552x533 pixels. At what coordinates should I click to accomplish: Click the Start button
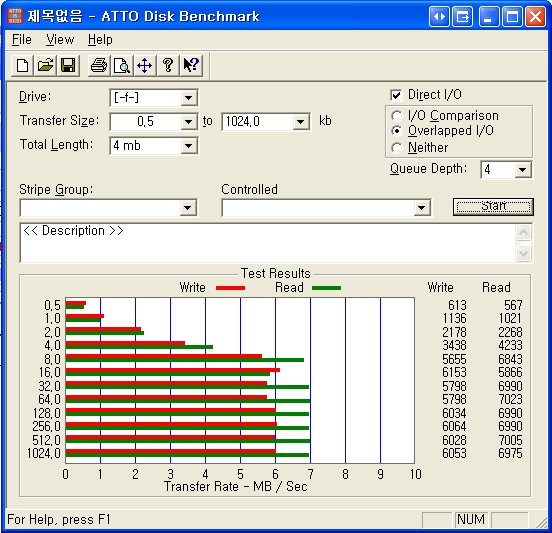(x=493, y=207)
